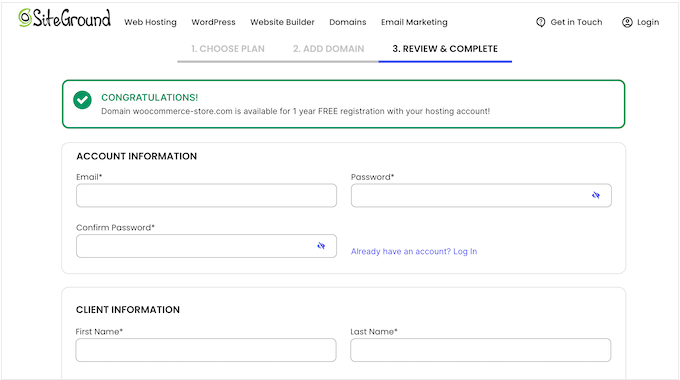This screenshot has width=680, height=380.
Task: Focus the First Name input field
Action: click(x=206, y=350)
